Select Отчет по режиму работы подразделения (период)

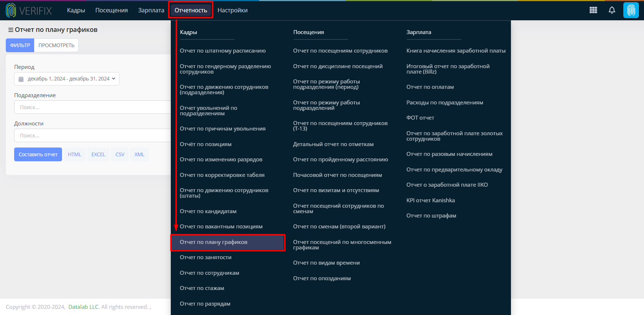pos(326,84)
